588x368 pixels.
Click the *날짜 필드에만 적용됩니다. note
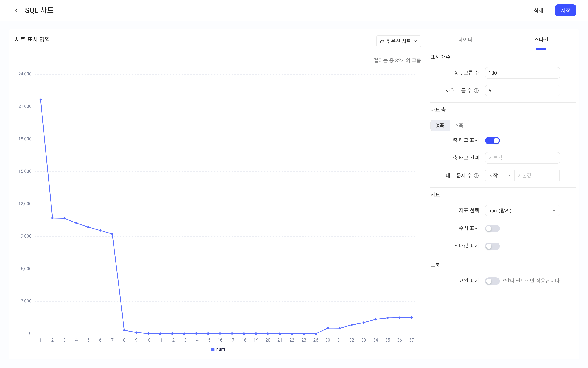pos(531,281)
